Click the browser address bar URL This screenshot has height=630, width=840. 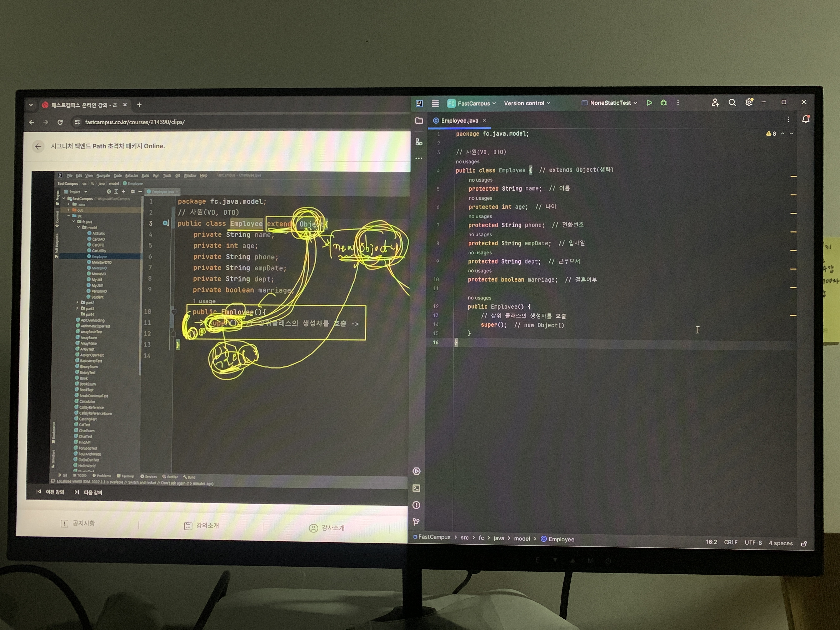tap(135, 122)
